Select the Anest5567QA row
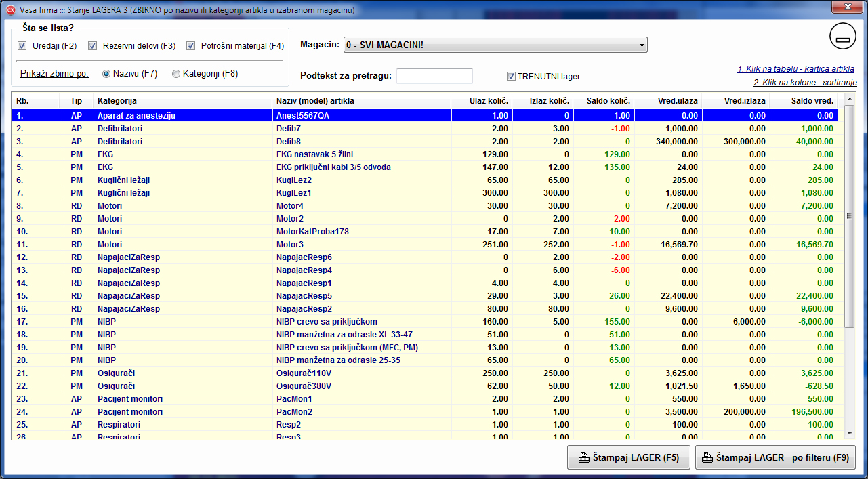868x479 pixels. click(x=425, y=116)
